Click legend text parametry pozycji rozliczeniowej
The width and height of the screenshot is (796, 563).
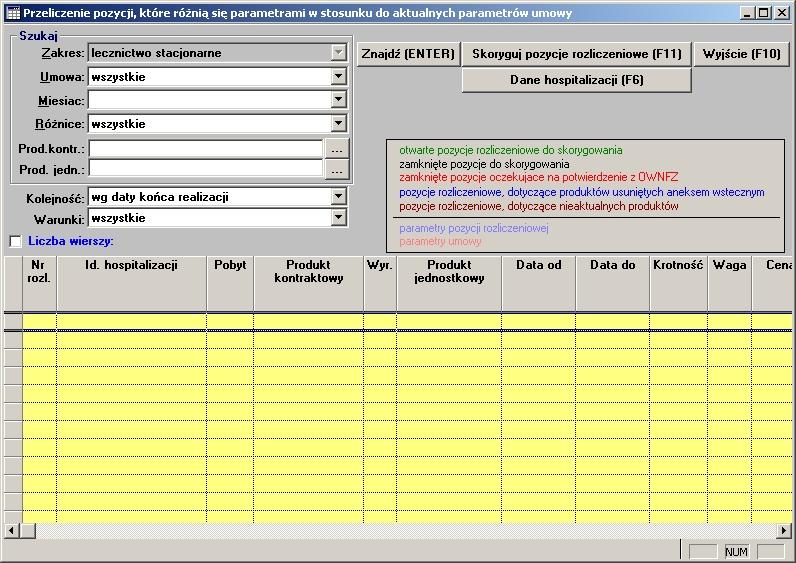474,228
